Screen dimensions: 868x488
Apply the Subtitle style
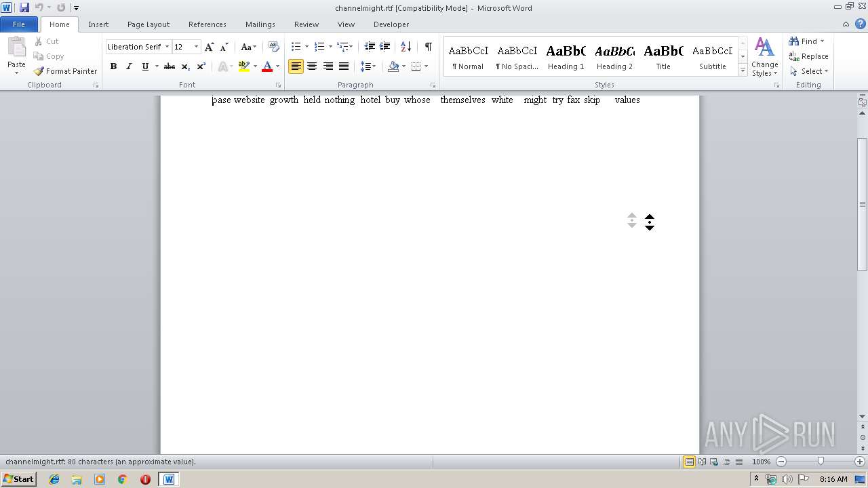(712, 56)
